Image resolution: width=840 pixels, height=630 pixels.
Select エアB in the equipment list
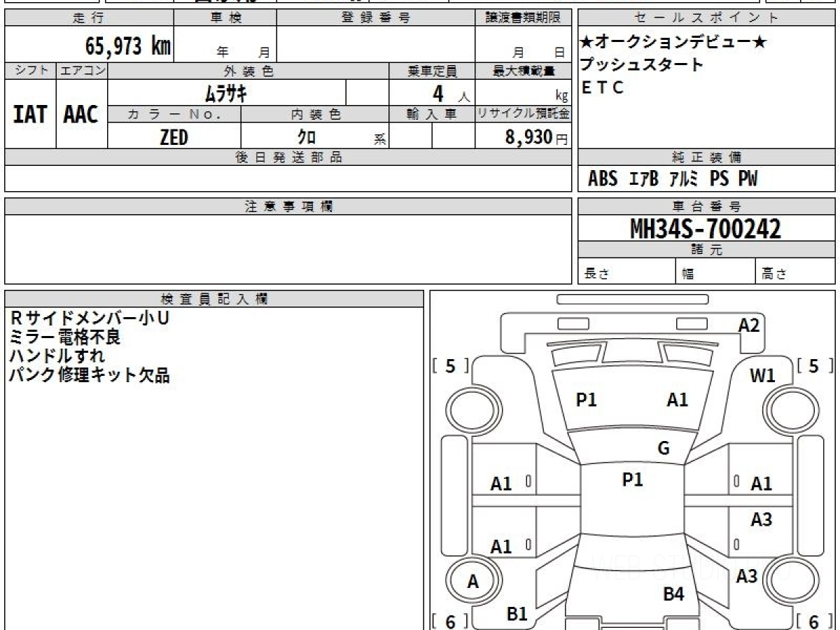pos(643,179)
